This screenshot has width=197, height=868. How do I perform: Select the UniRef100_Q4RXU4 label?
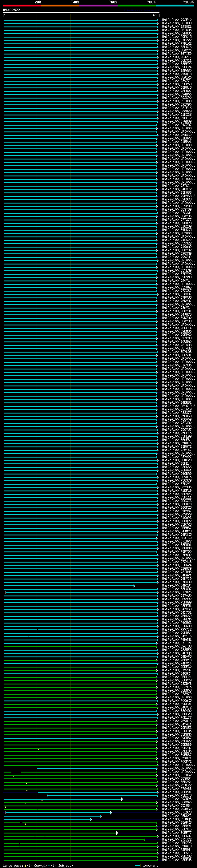coord(176,586)
